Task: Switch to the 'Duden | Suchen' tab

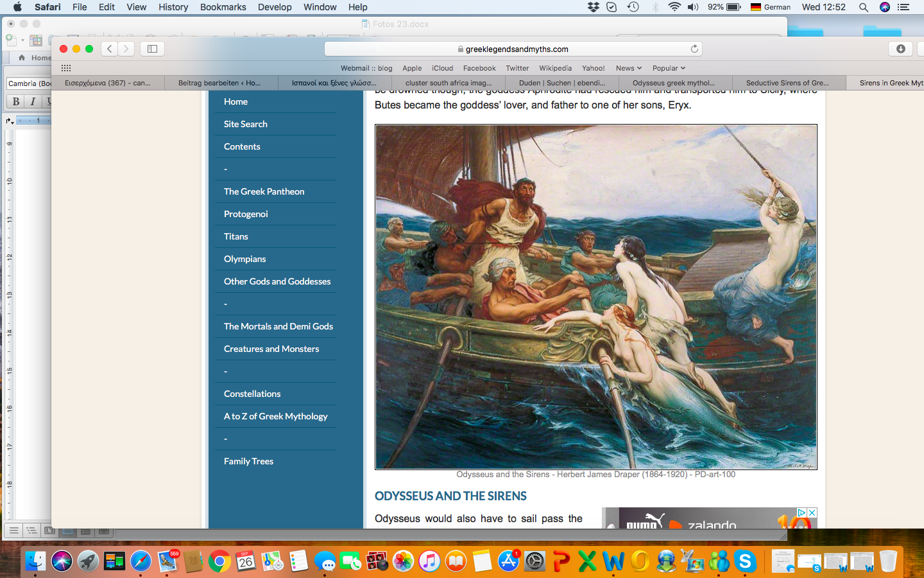Action: 562,83
